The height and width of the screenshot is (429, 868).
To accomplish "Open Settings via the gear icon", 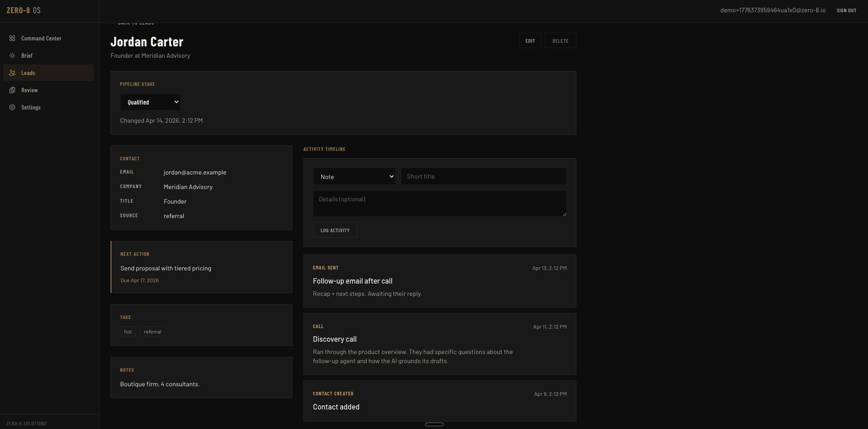I will pos(12,107).
